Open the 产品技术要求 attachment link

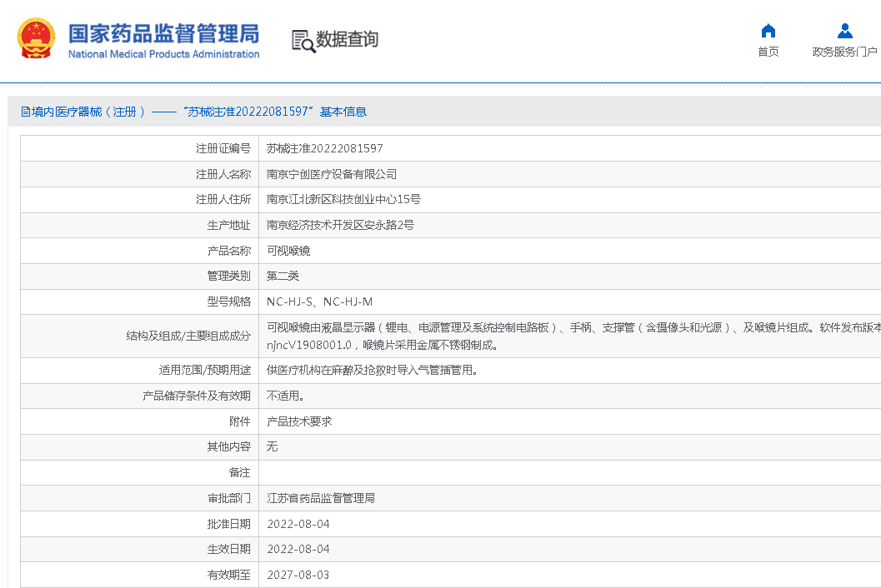pyautogui.click(x=299, y=421)
